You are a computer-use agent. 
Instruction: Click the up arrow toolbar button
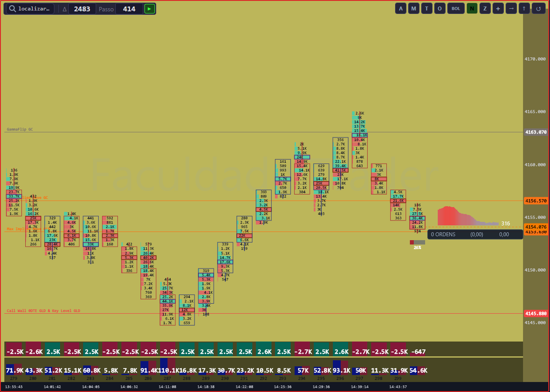tap(524, 8)
